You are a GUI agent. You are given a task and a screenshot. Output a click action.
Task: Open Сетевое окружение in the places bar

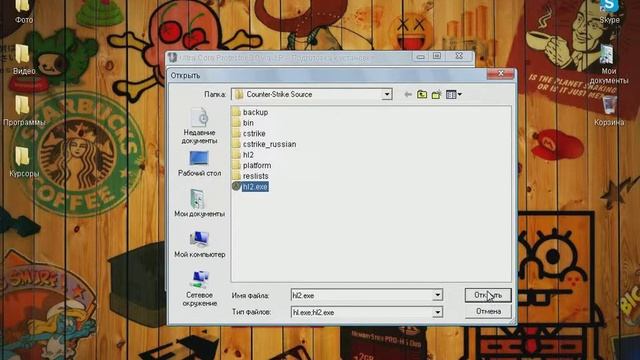point(199,288)
